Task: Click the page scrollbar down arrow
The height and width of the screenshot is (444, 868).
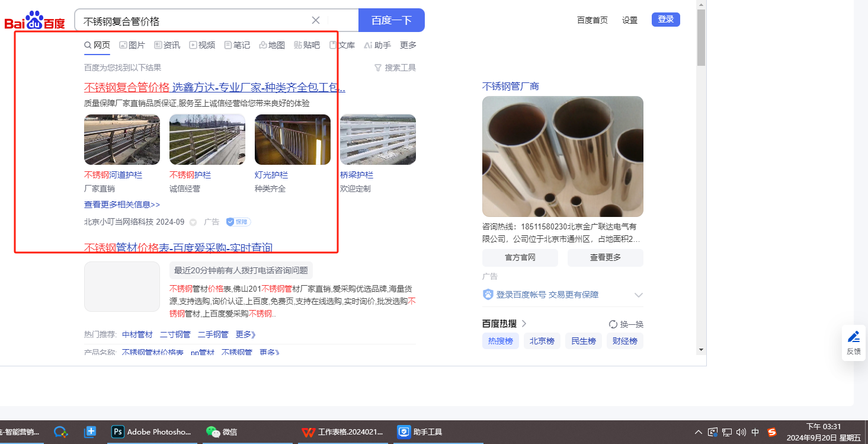Action: tap(702, 350)
